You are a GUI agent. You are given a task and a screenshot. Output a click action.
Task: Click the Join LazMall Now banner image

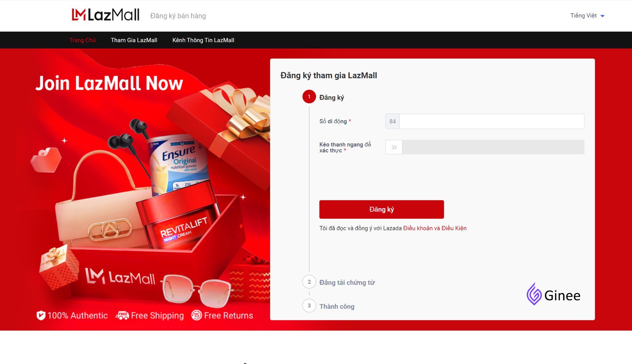click(135, 190)
